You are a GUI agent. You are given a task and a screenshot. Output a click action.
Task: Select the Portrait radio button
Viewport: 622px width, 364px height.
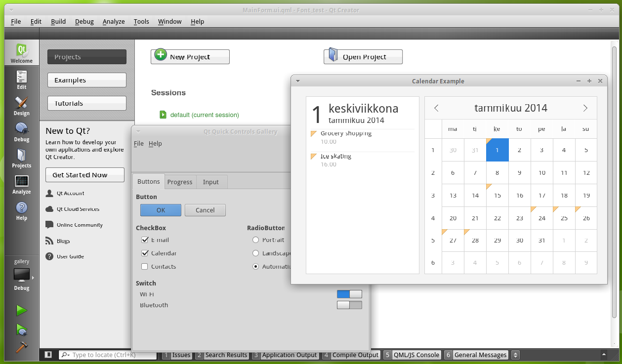[255, 240]
